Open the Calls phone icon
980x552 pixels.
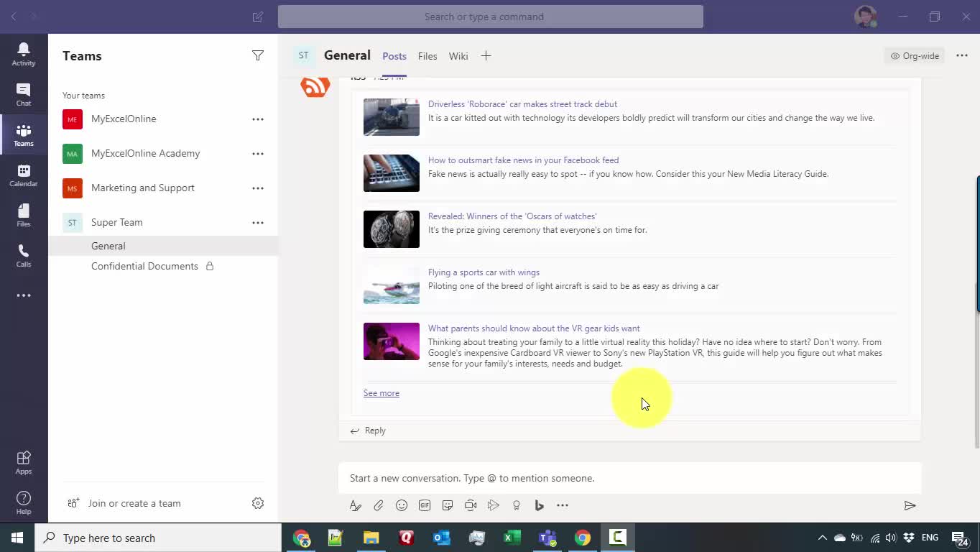[24, 255]
